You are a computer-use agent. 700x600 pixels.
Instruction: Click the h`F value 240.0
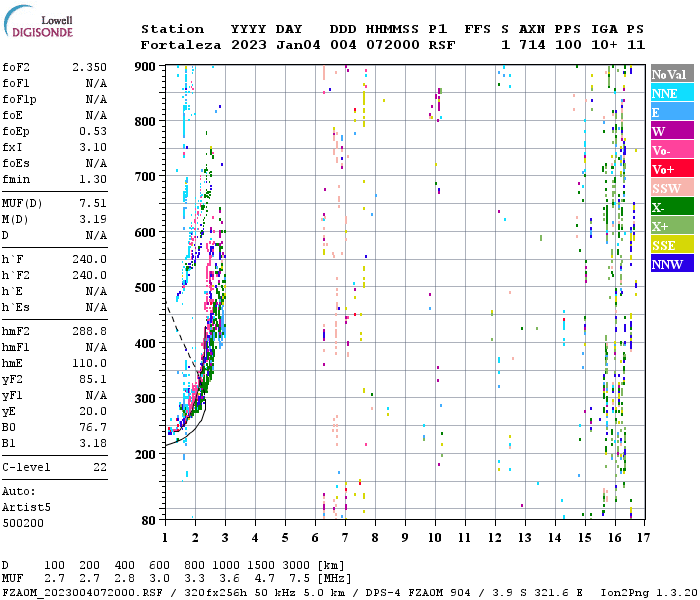tap(90, 259)
